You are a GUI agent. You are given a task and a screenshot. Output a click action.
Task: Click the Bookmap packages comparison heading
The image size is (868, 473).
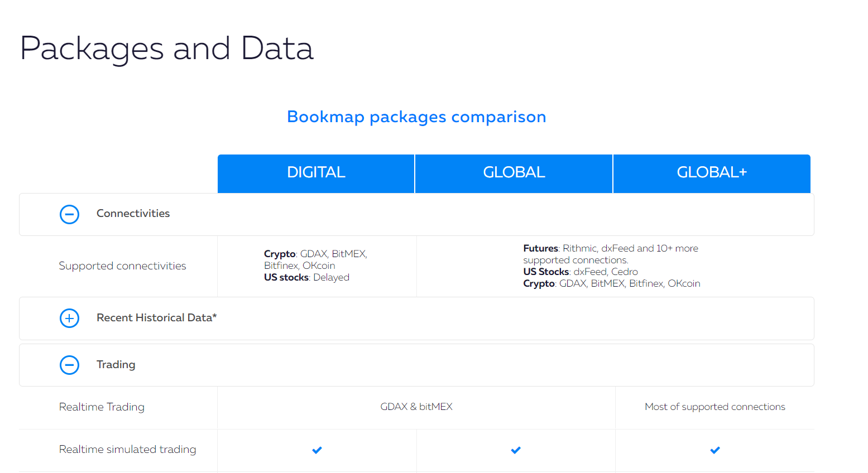tap(416, 117)
